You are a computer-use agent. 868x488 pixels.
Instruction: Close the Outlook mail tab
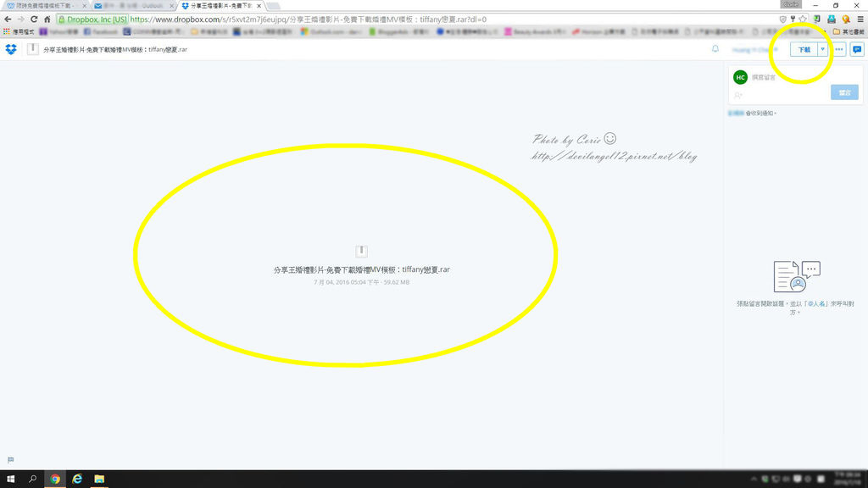pos(171,6)
